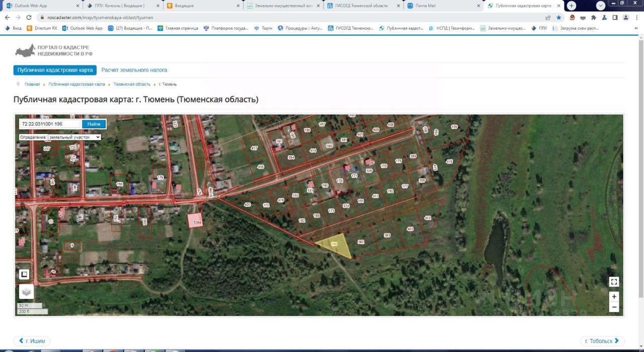Switch to ППУ. Консоль browser tab

[123, 6]
